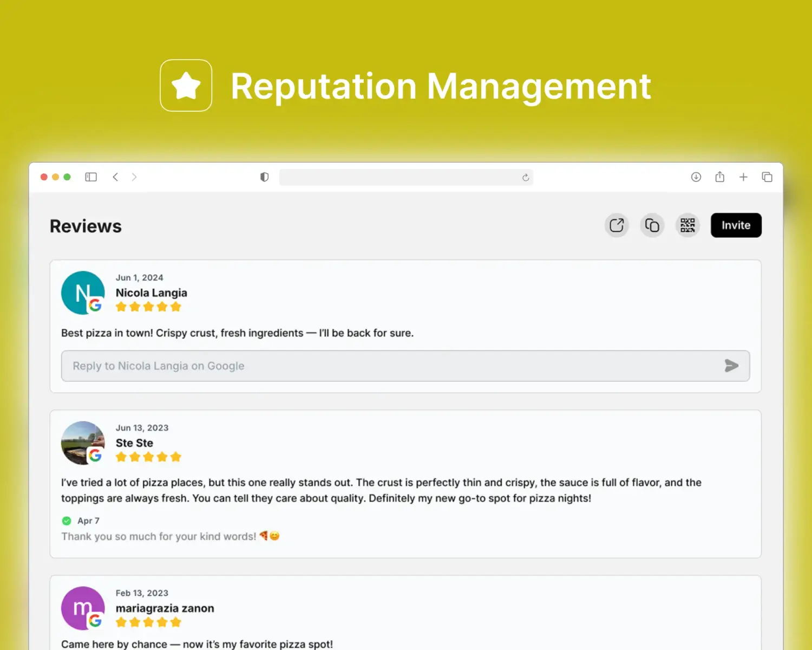This screenshot has height=650, width=812.
Task: Reload the page in address bar
Action: (x=525, y=178)
